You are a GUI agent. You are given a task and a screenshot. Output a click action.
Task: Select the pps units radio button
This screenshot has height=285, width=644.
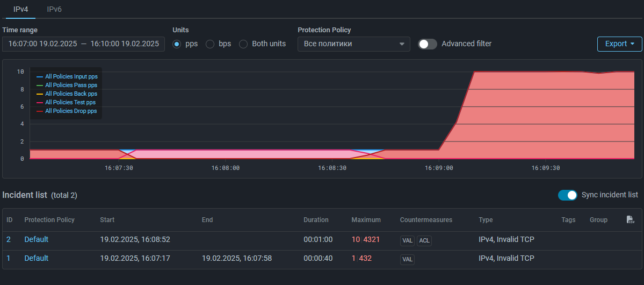(177, 44)
